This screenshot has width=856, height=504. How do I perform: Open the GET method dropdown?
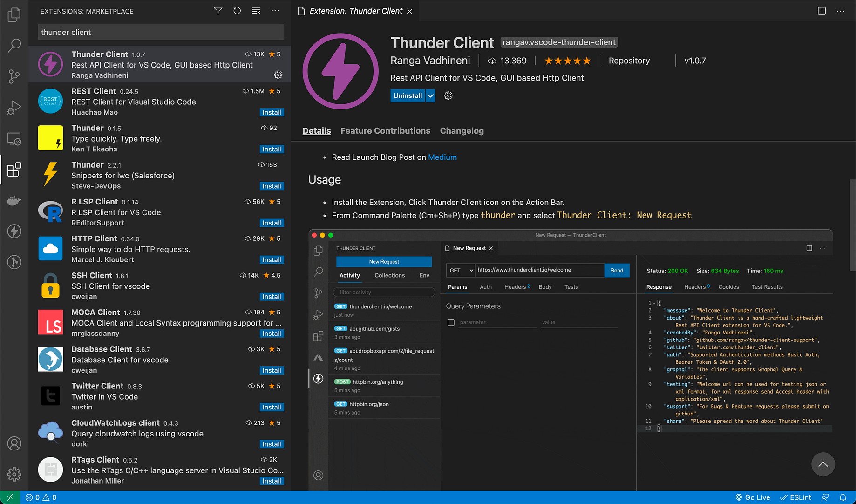(x=460, y=270)
